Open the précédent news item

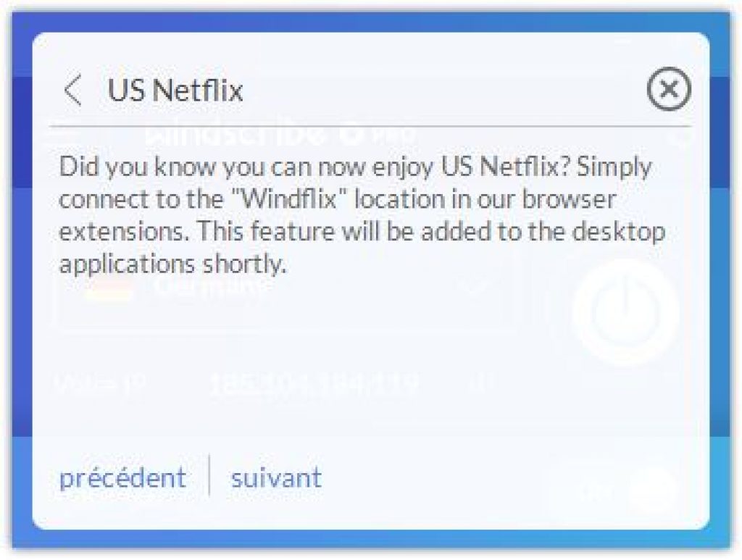[x=122, y=477]
